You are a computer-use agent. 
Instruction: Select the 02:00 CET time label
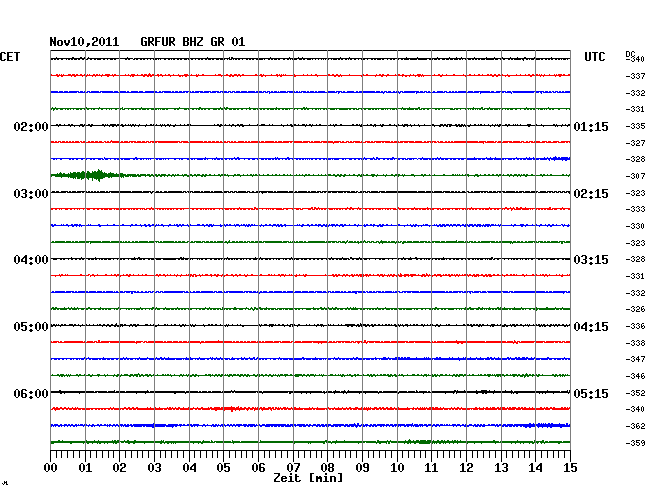tap(31, 126)
